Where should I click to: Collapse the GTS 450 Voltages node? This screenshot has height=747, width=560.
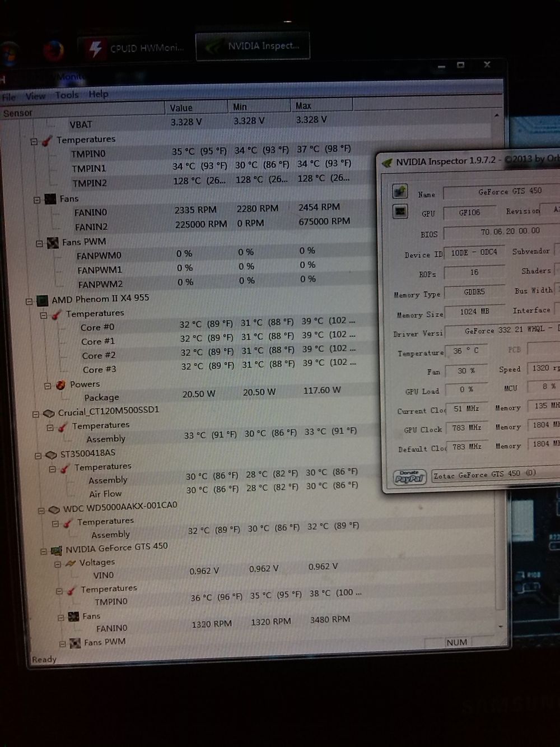click(x=57, y=564)
